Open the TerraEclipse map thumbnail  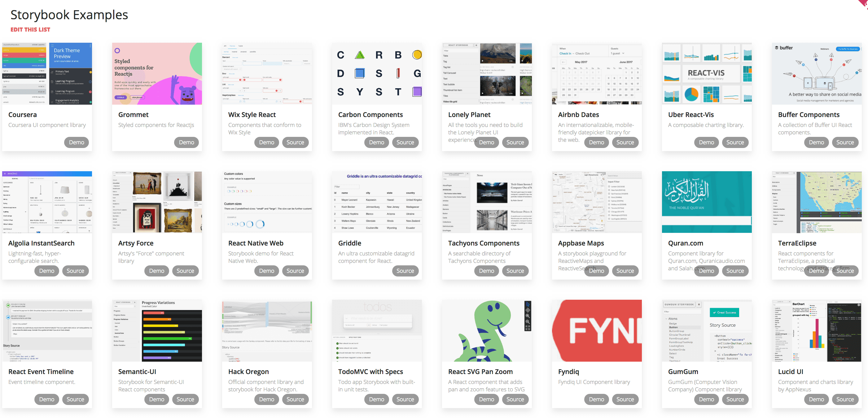[817, 202]
